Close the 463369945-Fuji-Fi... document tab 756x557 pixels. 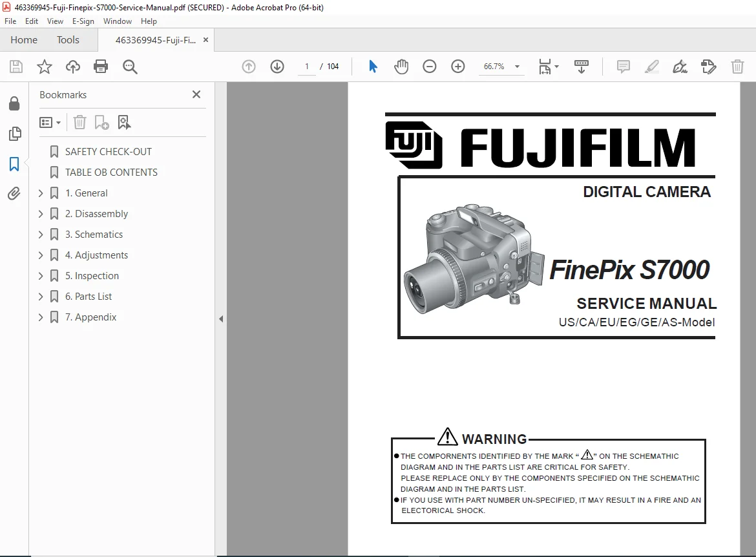[x=206, y=40]
